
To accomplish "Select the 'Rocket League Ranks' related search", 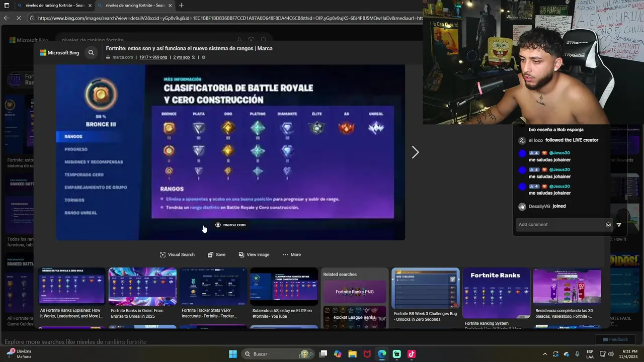I will (355, 317).
